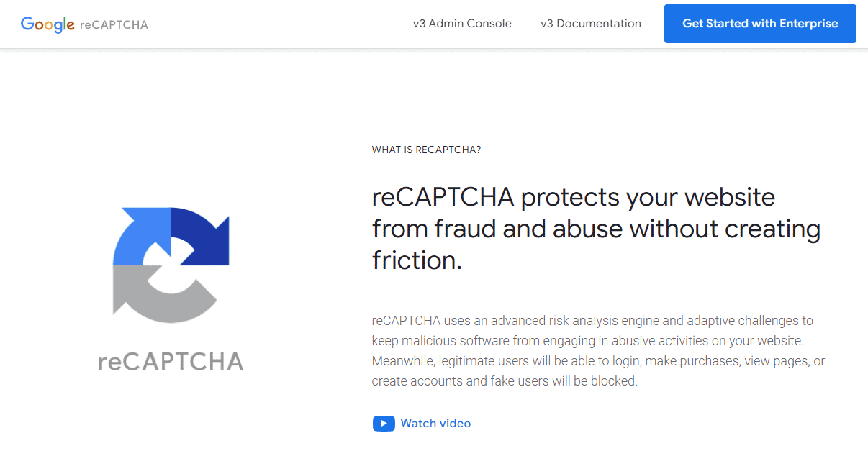Open the v3 Admin Console

pos(462,23)
